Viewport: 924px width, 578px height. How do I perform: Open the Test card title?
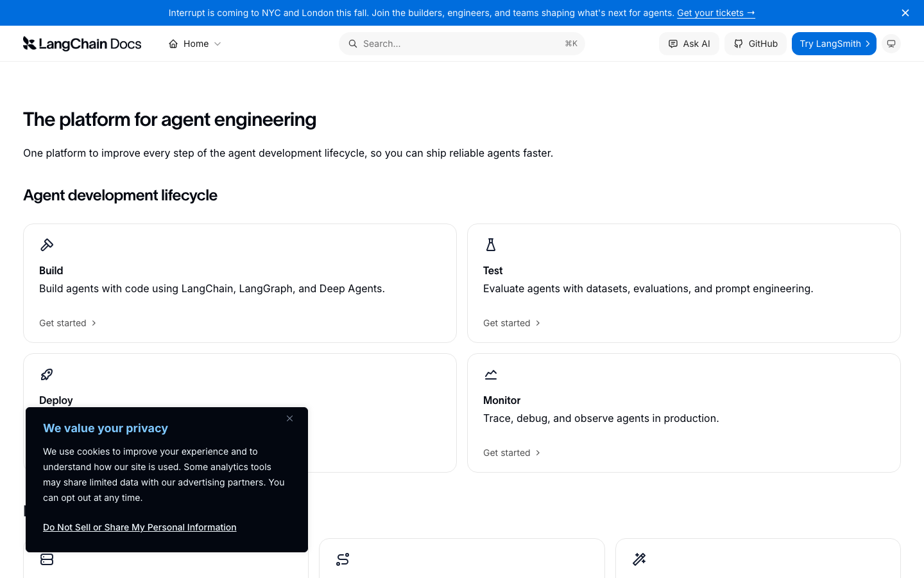point(493,270)
